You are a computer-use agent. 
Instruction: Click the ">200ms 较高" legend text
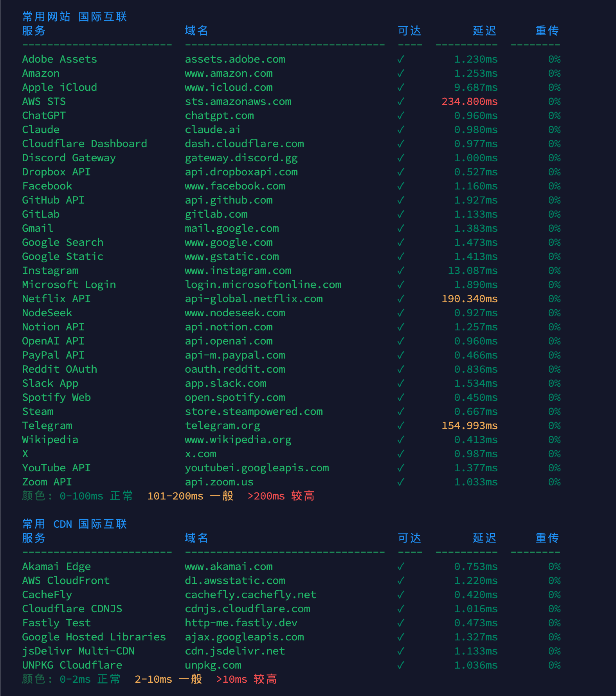click(281, 496)
